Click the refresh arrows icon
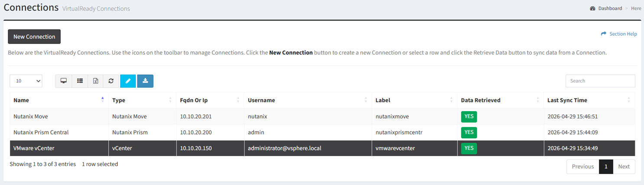This screenshot has width=644, height=185. [x=111, y=81]
